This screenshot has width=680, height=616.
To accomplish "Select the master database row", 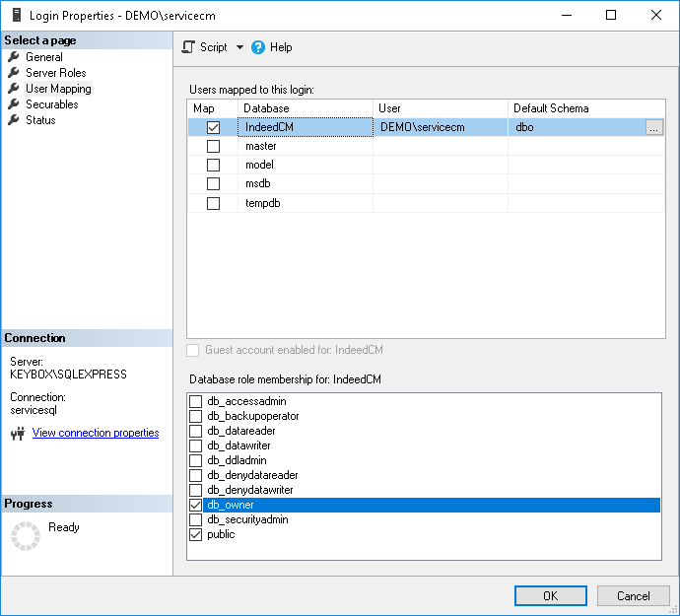I will (x=426, y=146).
